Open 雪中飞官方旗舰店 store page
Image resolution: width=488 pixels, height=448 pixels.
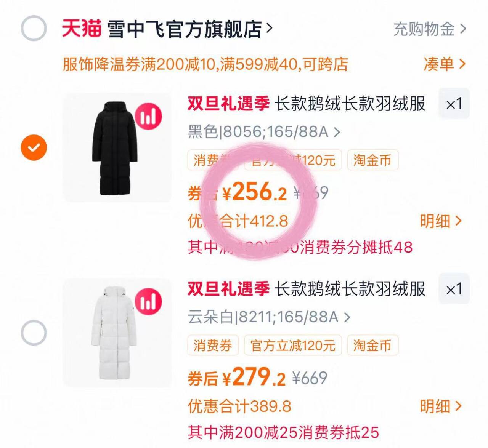pos(190,29)
